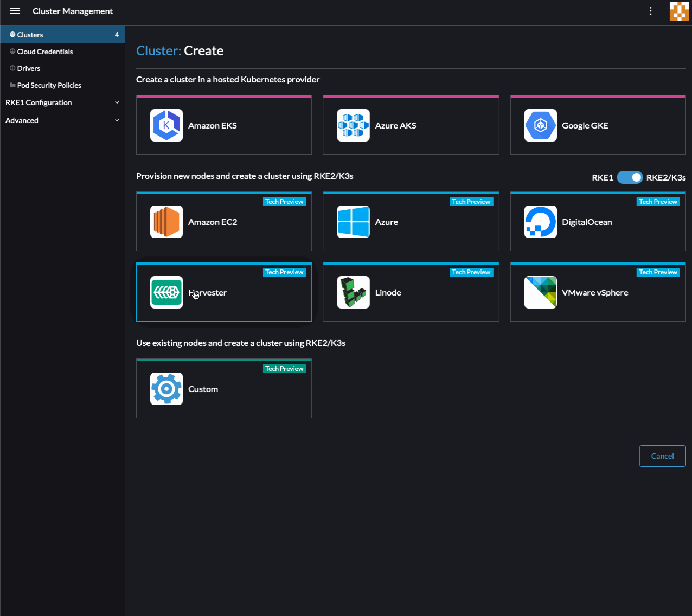This screenshot has width=692, height=616.
Task: Click the Custom gear icon
Action: pyautogui.click(x=166, y=389)
